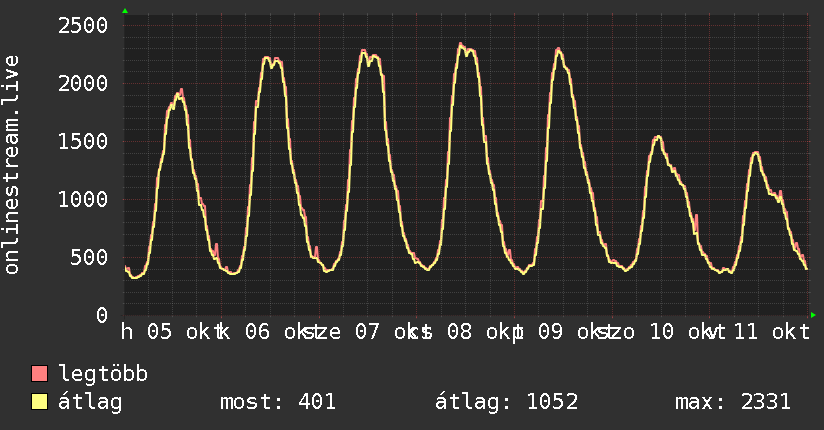Click the v 11 okt date label
The image size is (824, 430).
pyautogui.click(x=758, y=332)
